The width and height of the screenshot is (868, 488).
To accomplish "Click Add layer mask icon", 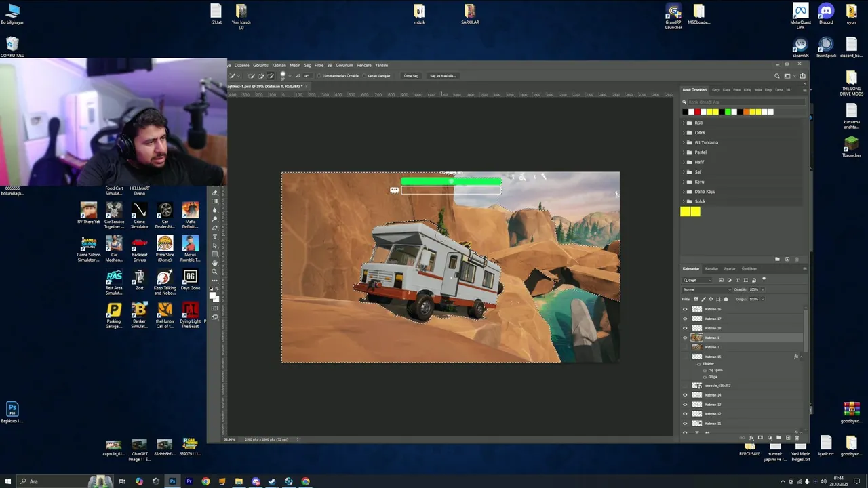I will coord(760,438).
